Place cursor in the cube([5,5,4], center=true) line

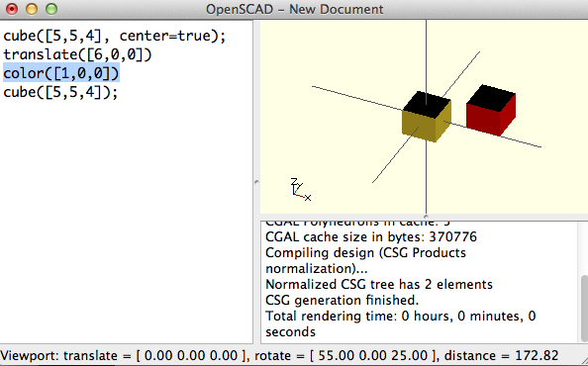coord(115,36)
